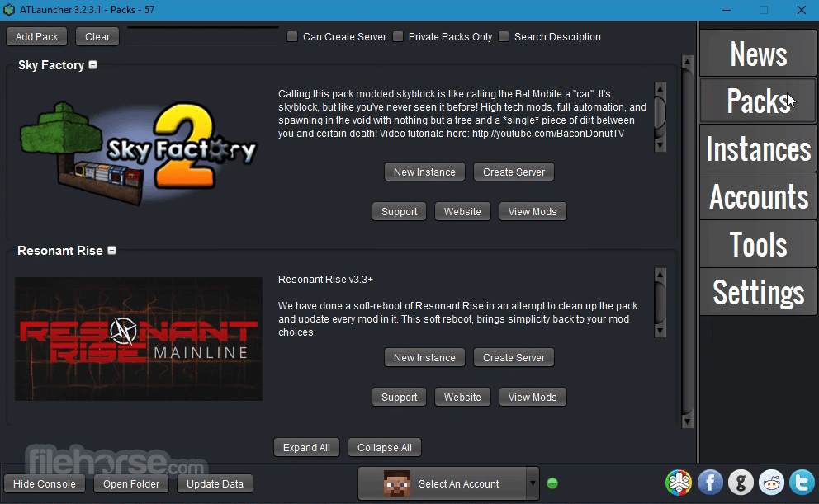Image resolution: width=819 pixels, height=504 pixels.
Task: Create a New Instance of Sky Factory
Action: click(x=424, y=172)
